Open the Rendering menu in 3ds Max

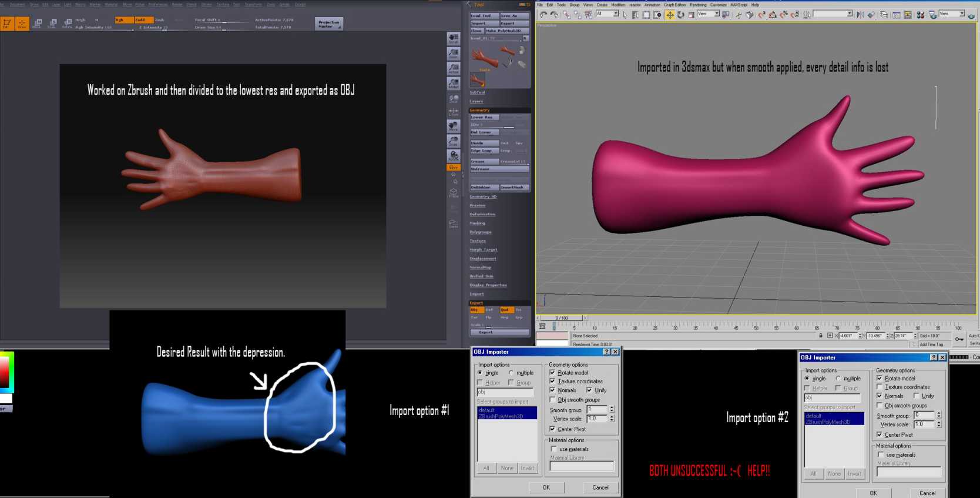698,5
